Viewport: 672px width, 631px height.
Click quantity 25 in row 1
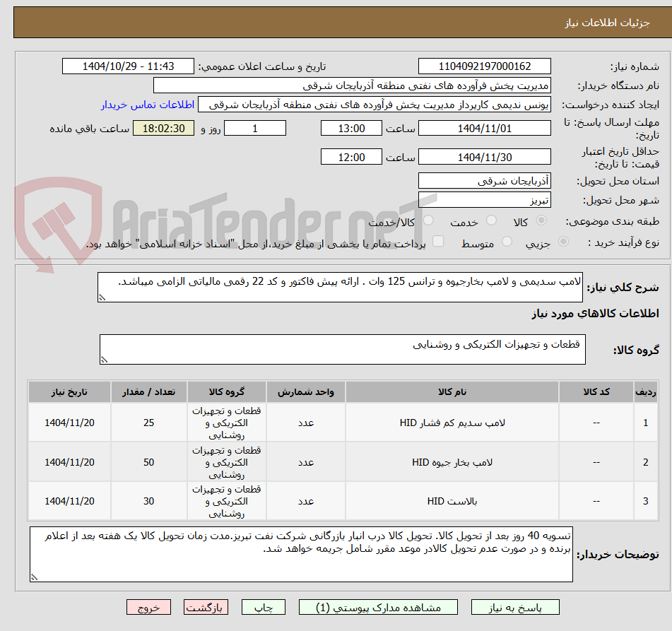click(148, 423)
